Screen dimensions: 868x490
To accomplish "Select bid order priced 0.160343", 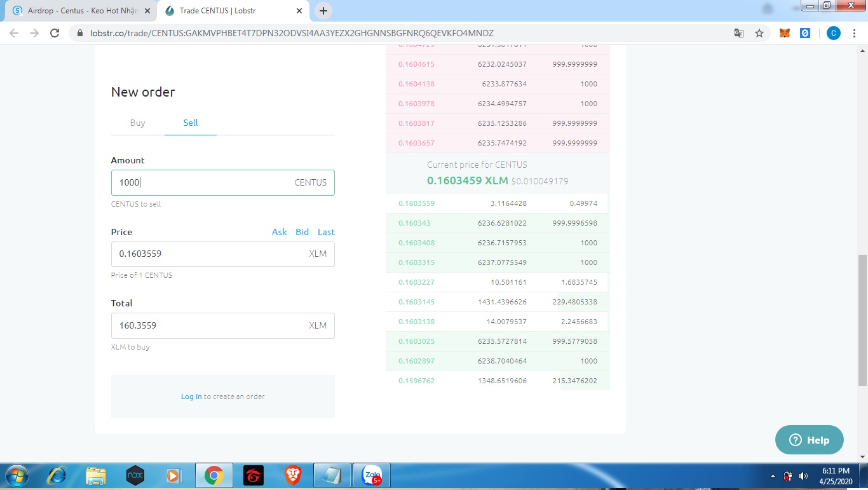I will (498, 223).
